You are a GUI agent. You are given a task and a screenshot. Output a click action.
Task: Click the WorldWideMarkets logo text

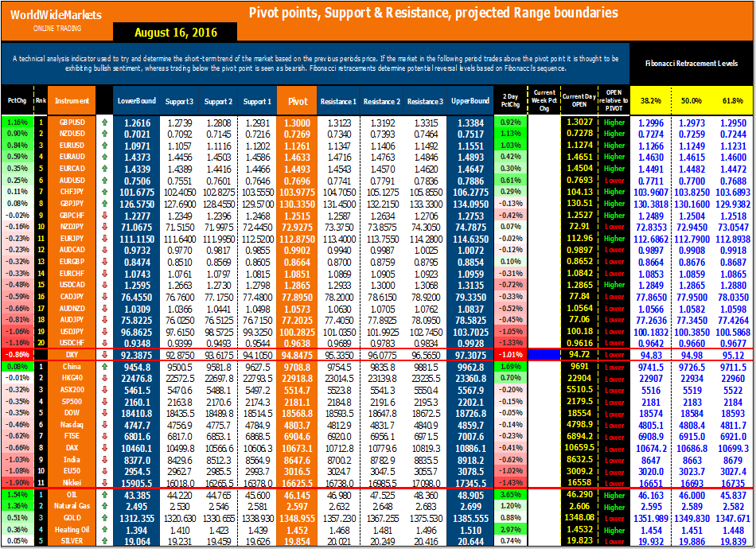click(x=56, y=15)
